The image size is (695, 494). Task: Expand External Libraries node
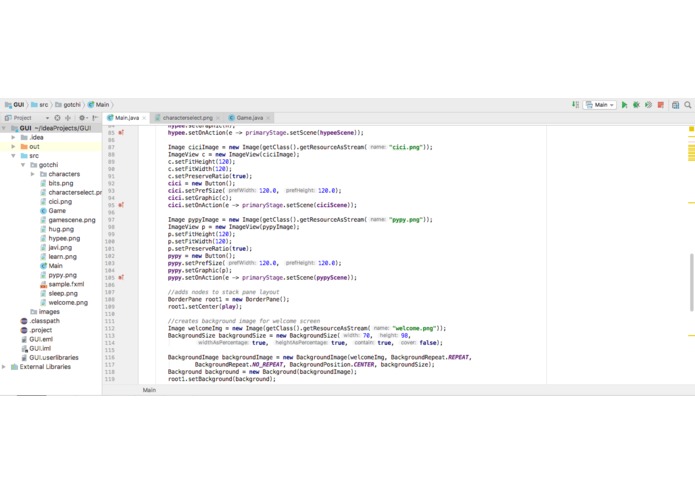point(4,367)
